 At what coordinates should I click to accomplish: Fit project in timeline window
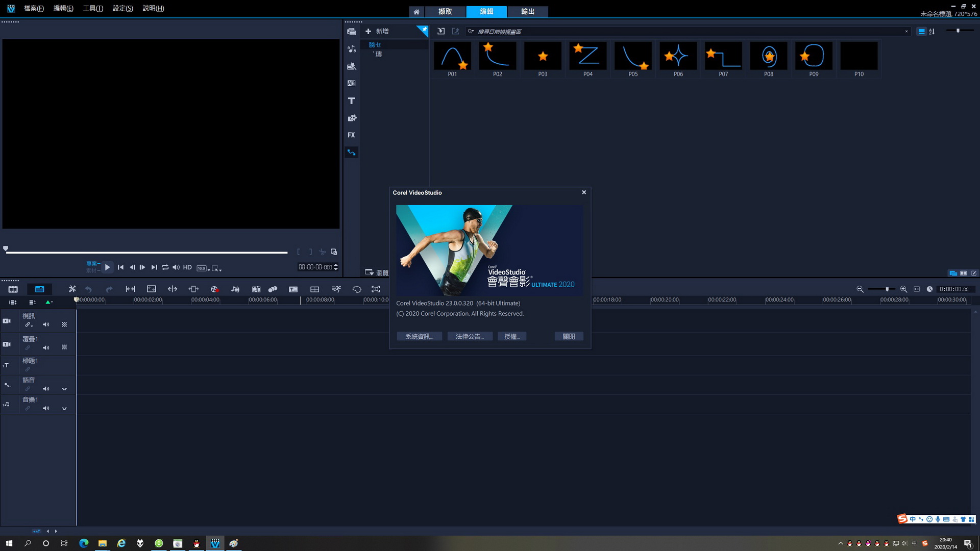[x=917, y=289]
